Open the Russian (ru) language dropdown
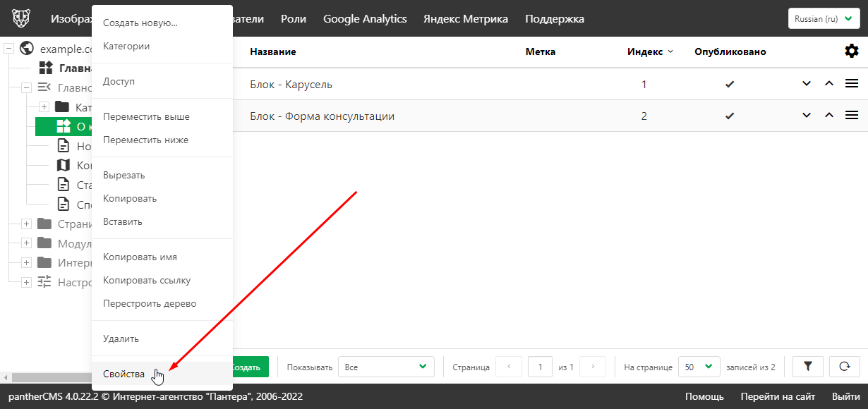Viewport: 868px width, 409px height. (x=824, y=19)
